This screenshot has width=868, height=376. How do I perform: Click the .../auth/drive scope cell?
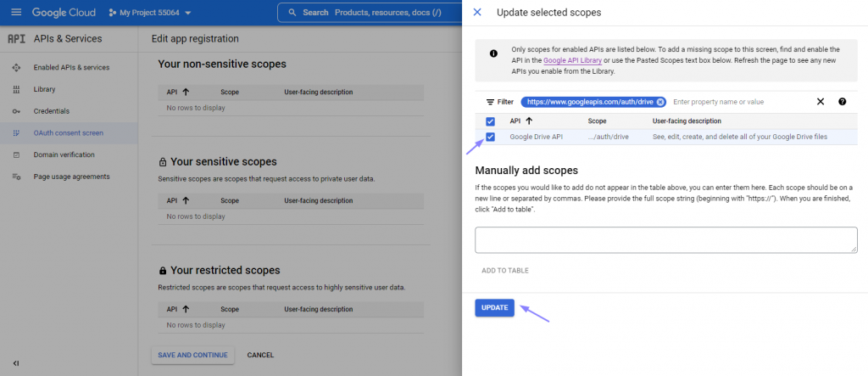(608, 137)
